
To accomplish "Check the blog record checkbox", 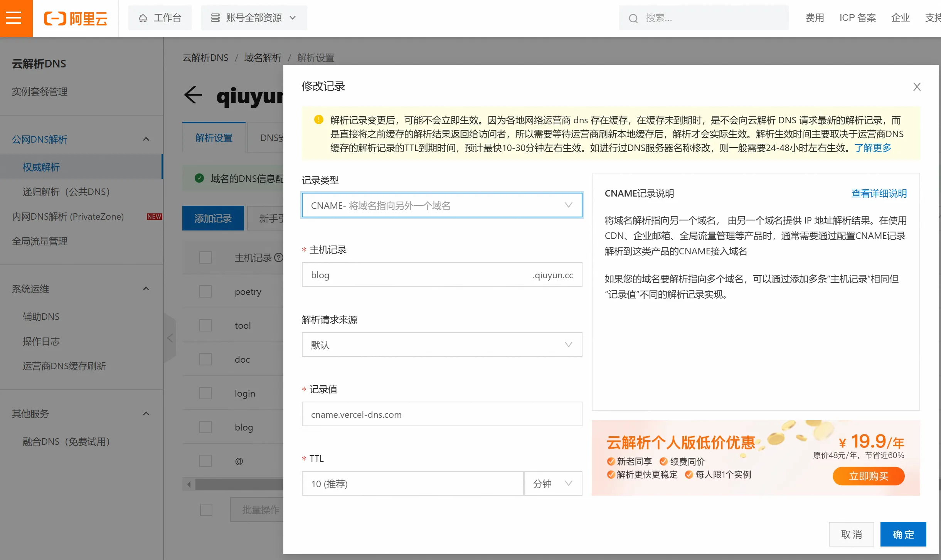I will (x=205, y=427).
